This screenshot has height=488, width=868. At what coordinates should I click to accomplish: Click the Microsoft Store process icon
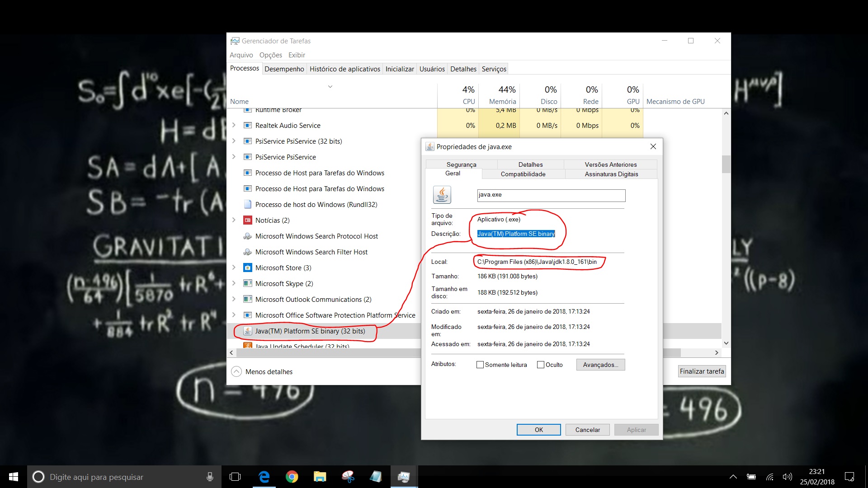[247, 268]
